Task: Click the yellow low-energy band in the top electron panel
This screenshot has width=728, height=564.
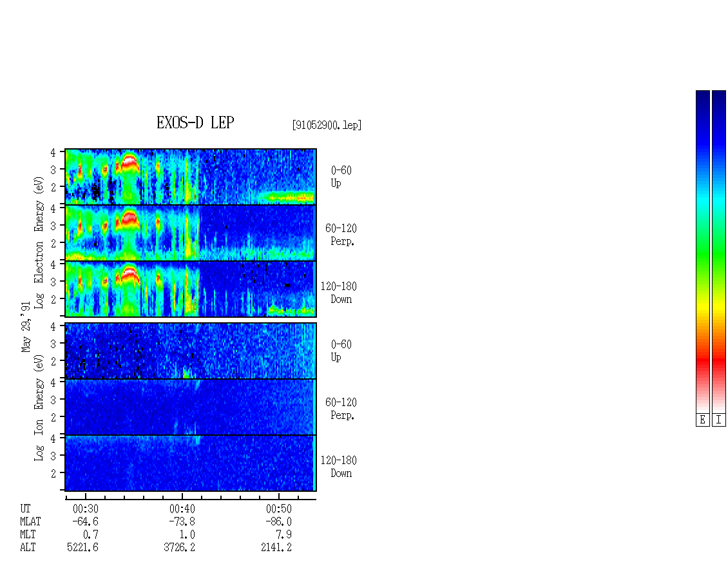Action: 287,197
